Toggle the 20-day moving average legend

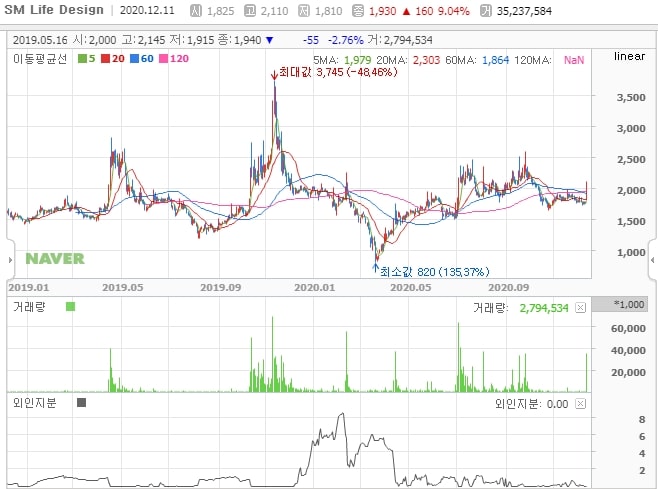113,59
